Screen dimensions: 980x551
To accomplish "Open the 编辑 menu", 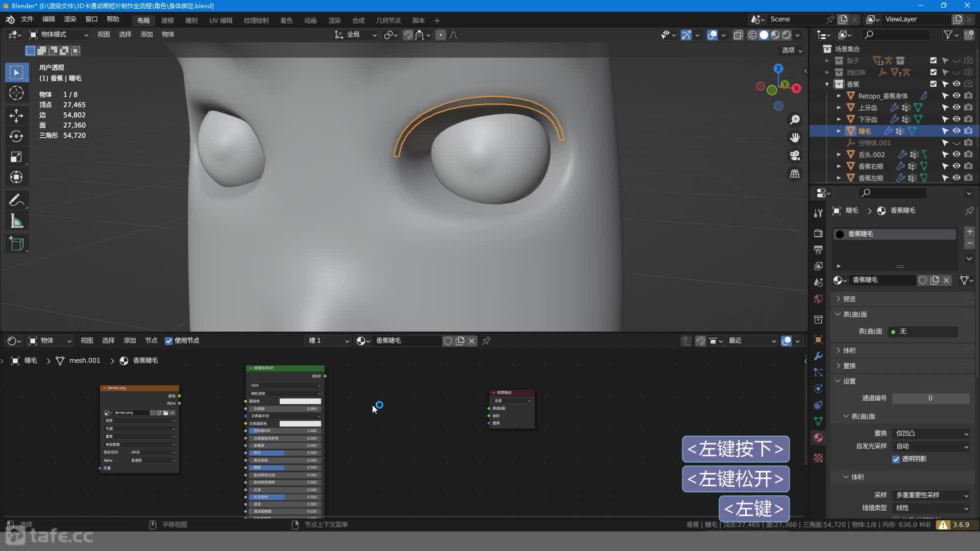I will pyautogui.click(x=48, y=19).
